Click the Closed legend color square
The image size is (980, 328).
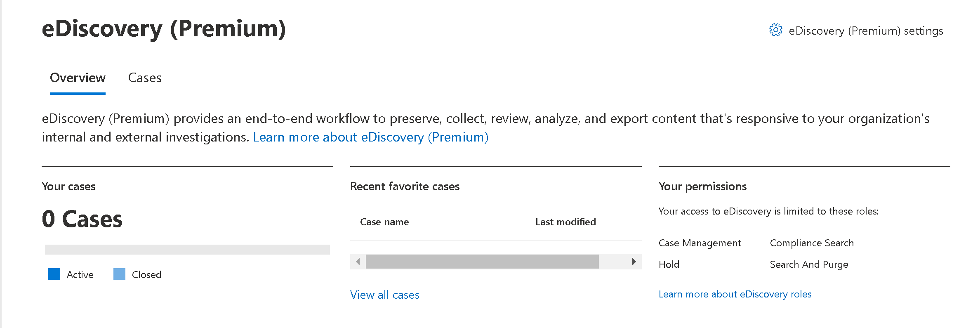pyautogui.click(x=119, y=274)
